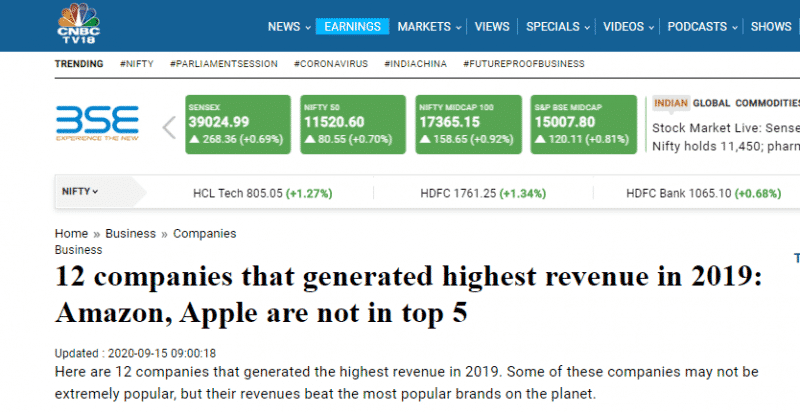Go to the Business breadcrumb link
Viewport: 800px width, 412px height.
[130, 234]
